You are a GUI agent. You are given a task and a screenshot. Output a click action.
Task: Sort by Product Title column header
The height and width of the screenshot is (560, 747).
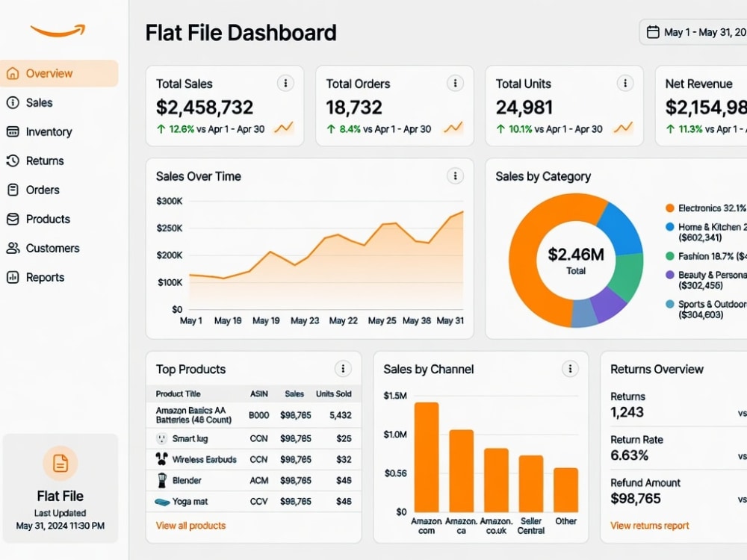pos(179,393)
